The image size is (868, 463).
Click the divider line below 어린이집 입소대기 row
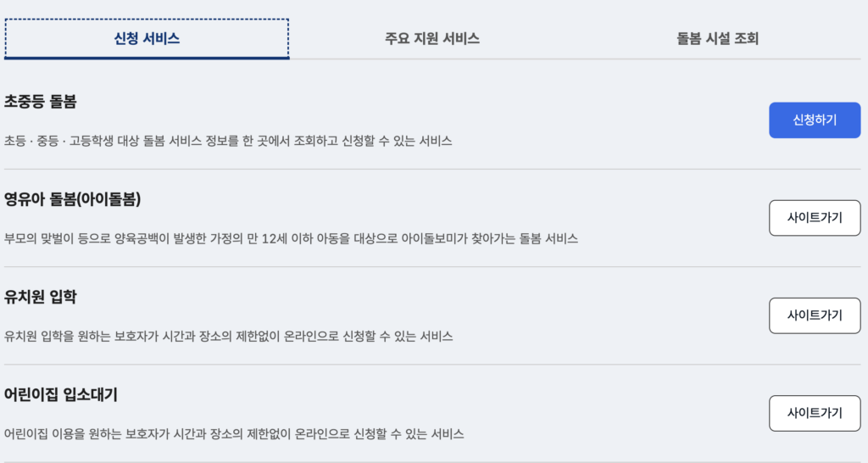[433, 461]
